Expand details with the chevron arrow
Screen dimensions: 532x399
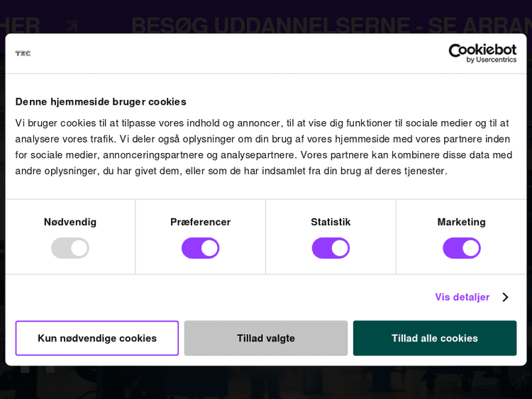[x=505, y=297]
